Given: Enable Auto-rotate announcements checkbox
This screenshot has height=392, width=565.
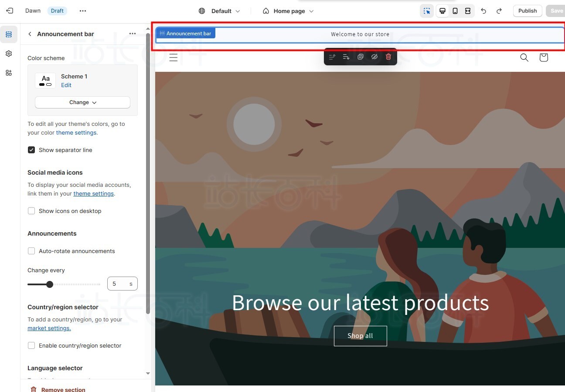Looking at the screenshot, I should click(31, 251).
